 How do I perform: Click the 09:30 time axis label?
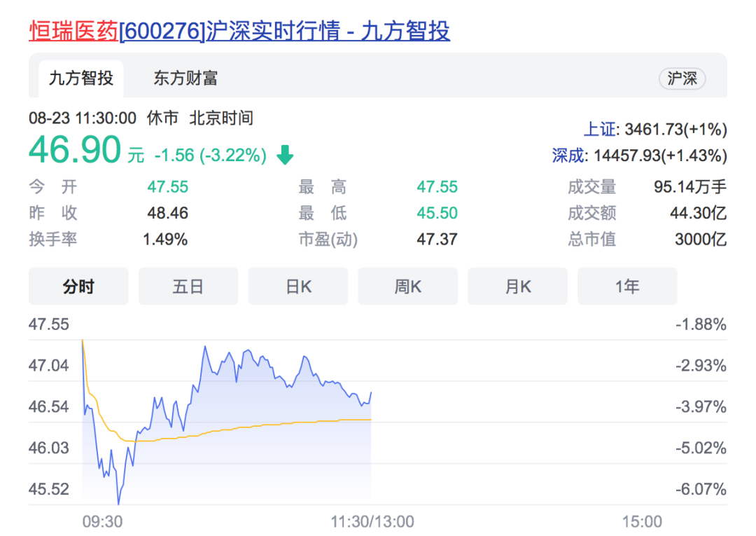[102, 521]
